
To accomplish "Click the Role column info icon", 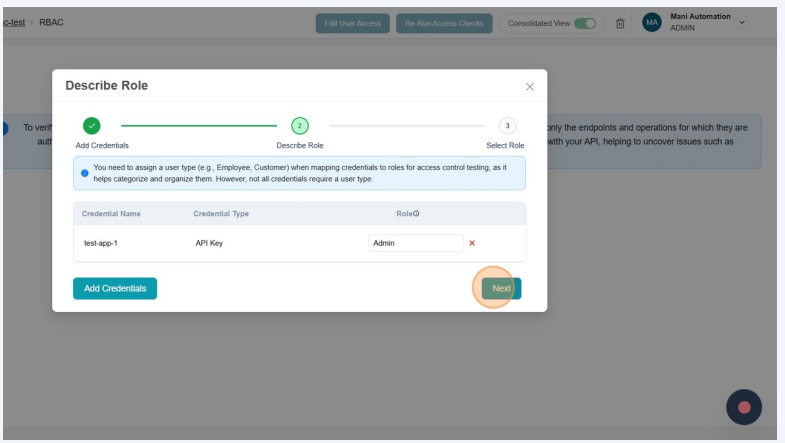I will (415, 213).
